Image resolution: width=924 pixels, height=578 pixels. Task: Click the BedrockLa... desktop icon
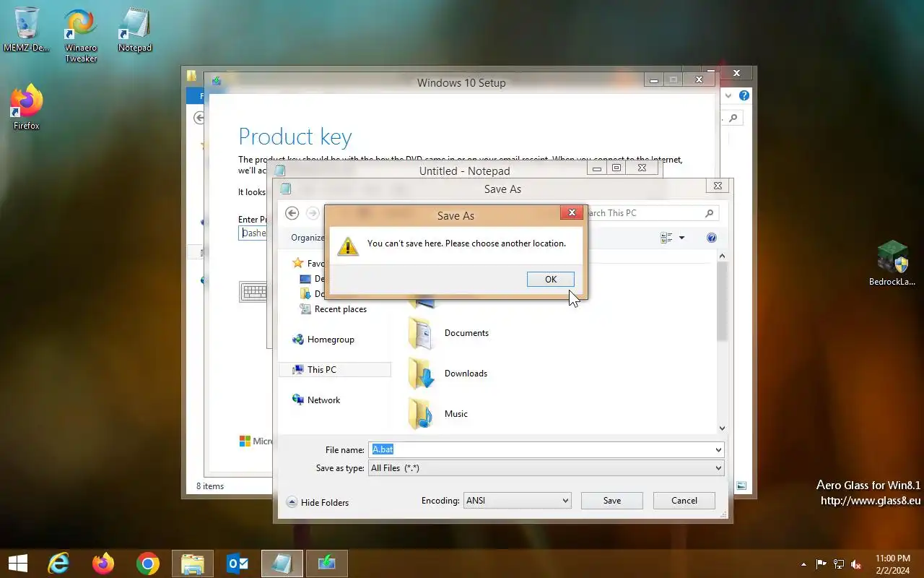click(x=892, y=264)
